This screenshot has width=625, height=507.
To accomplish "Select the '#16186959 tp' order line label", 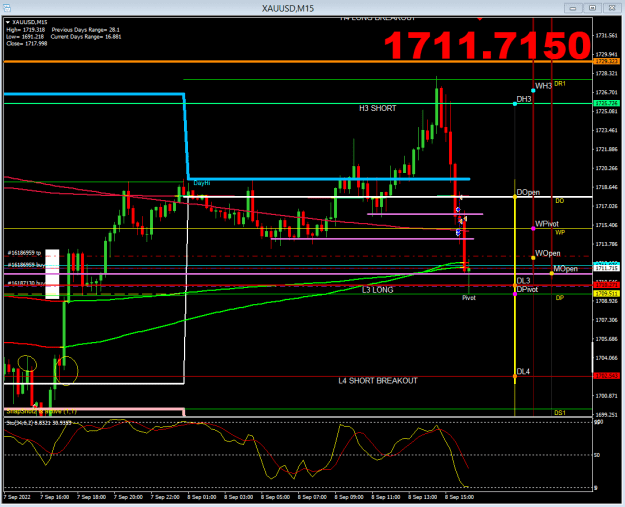I will (x=24, y=253).
